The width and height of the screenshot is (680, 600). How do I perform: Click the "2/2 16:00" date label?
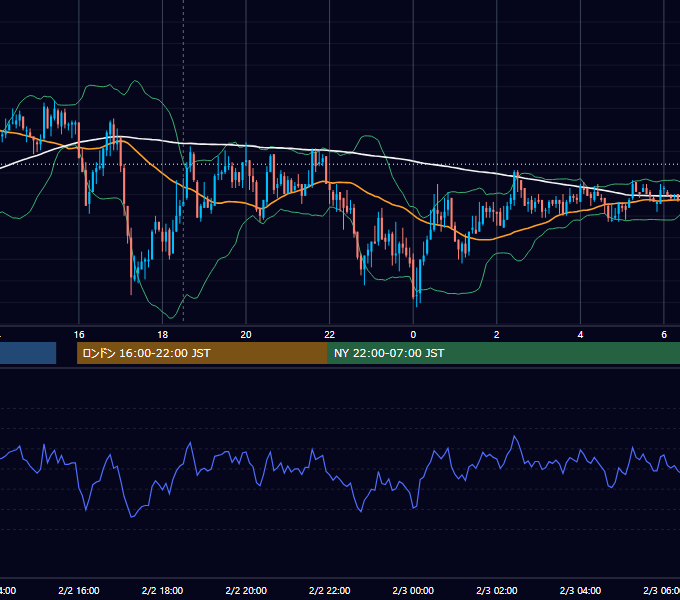79,591
